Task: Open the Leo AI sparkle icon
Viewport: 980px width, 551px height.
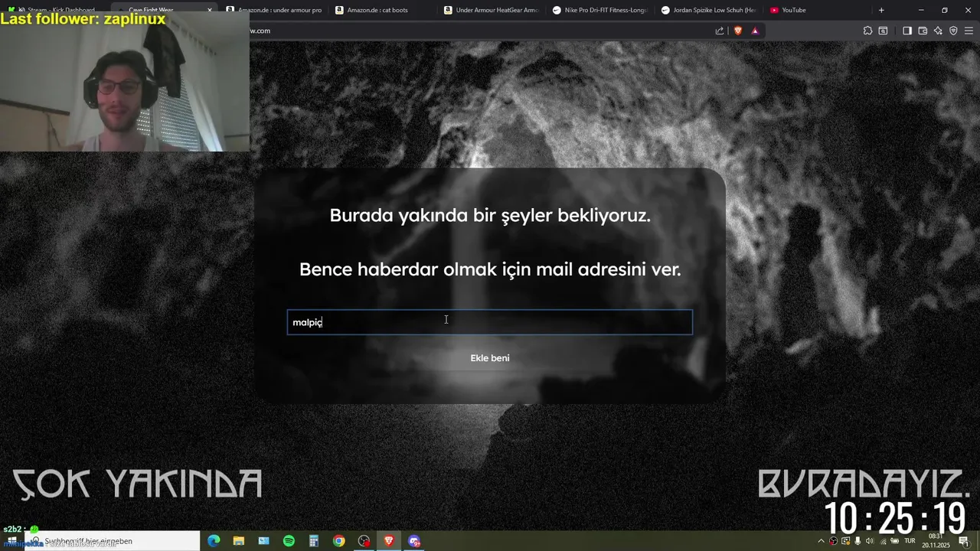Action: 938,31
